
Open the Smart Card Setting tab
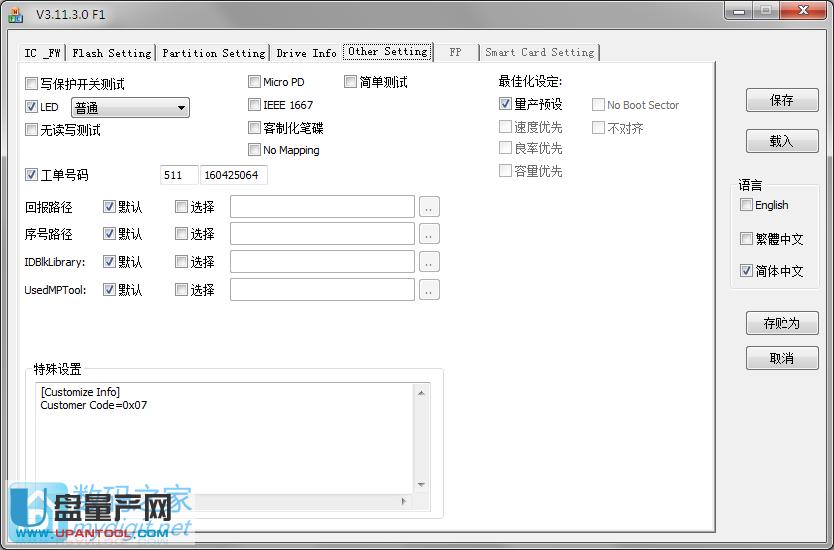point(539,52)
